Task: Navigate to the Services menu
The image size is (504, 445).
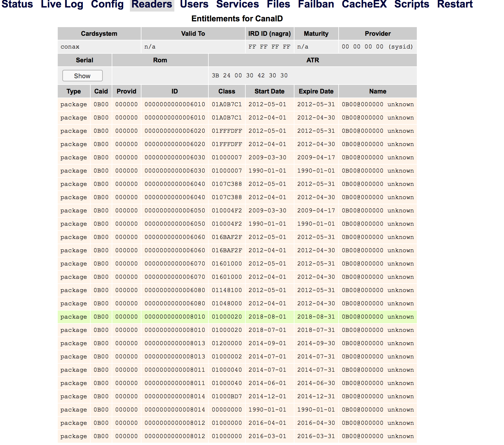Action: coord(238,4)
